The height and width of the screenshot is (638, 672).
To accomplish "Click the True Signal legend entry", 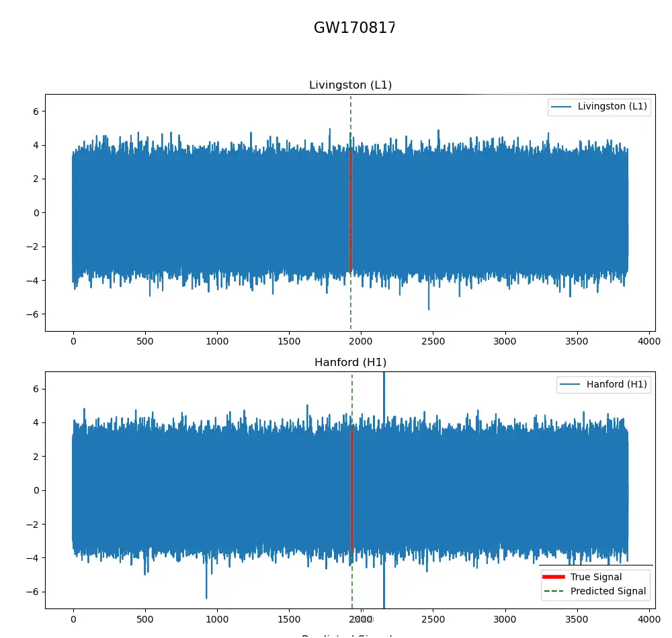I will pos(595,577).
